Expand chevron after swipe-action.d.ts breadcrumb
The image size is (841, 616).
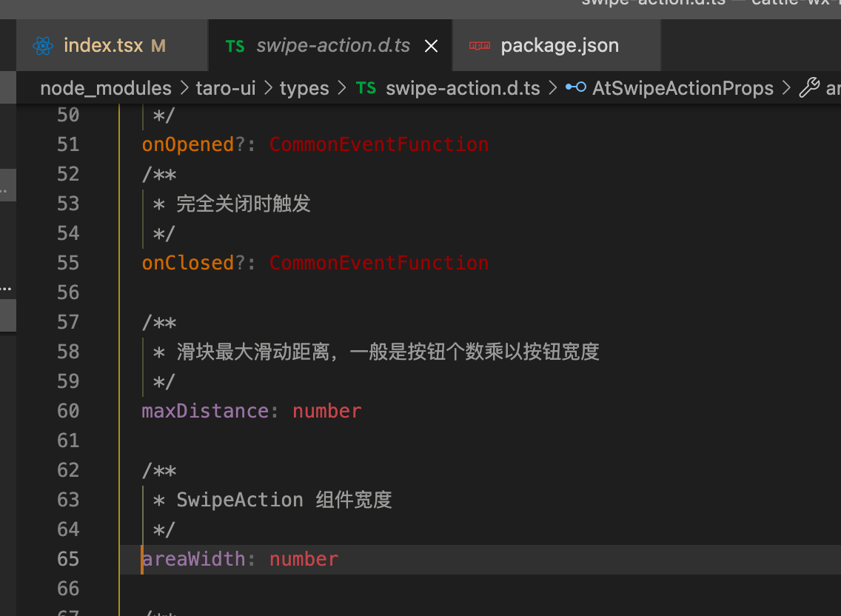tap(552, 88)
